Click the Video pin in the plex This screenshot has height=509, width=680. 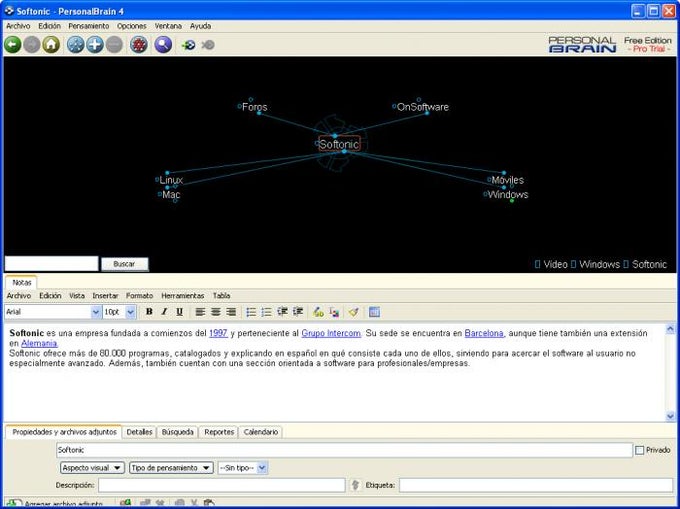[555, 264]
